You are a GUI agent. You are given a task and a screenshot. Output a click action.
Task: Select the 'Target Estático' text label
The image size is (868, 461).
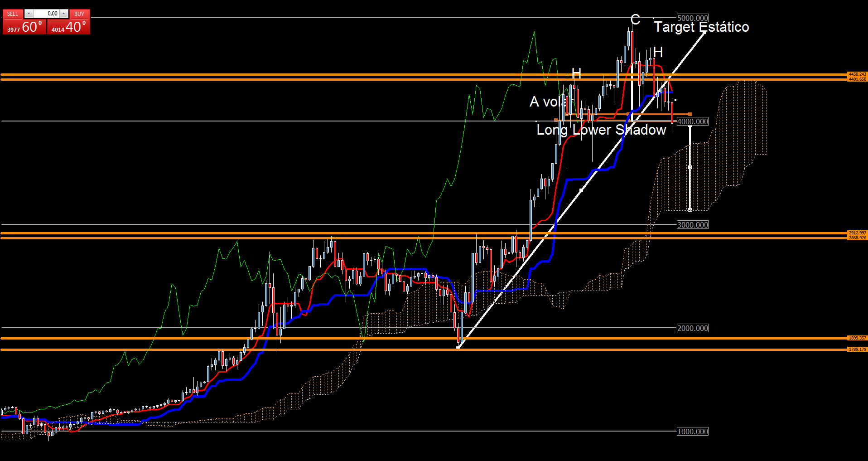pos(701,27)
